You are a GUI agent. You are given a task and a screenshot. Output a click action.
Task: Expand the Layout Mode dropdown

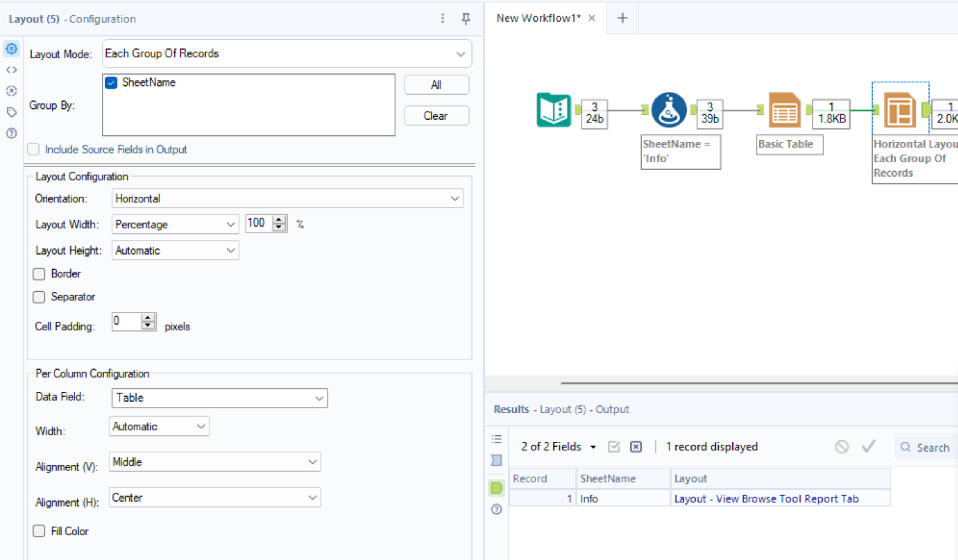pos(460,54)
